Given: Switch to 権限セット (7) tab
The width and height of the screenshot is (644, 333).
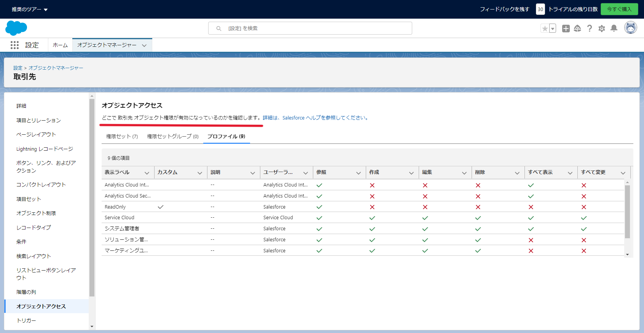Looking at the screenshot, I should pos(122,136).
